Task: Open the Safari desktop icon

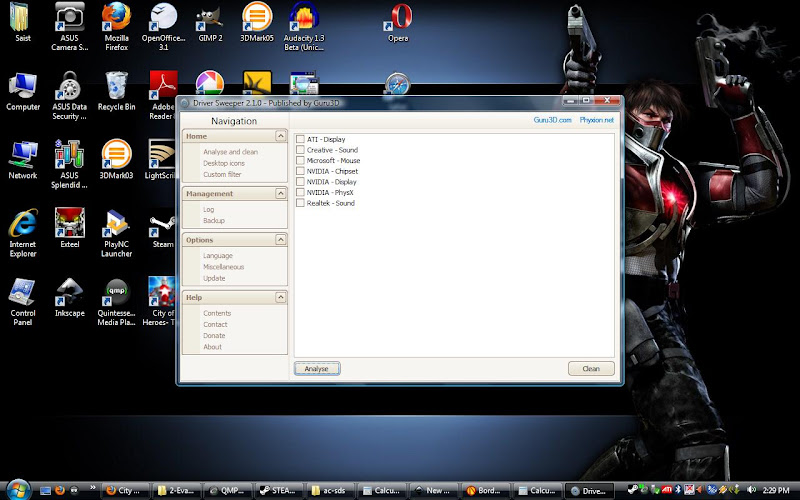Action: pos(397,84)
